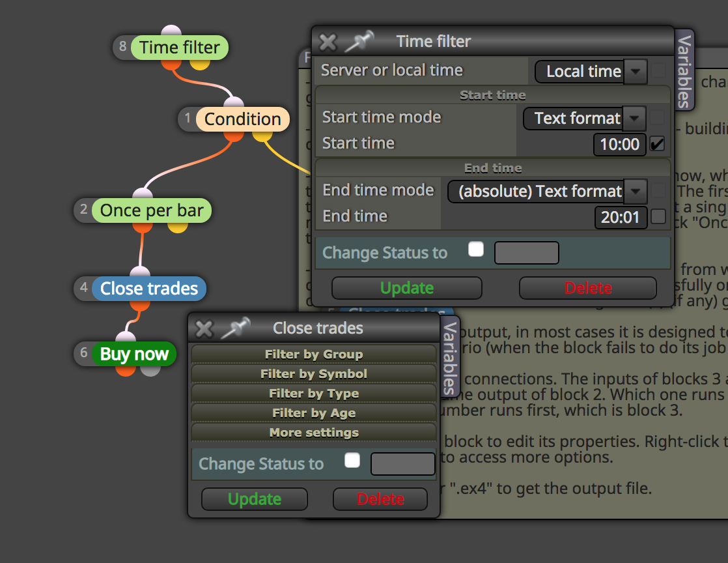Pin the Time filter panel

[359, 41]
